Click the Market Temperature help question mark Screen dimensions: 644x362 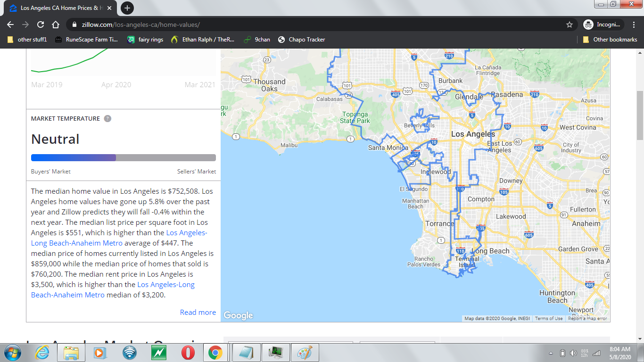(x=107, y=118)
